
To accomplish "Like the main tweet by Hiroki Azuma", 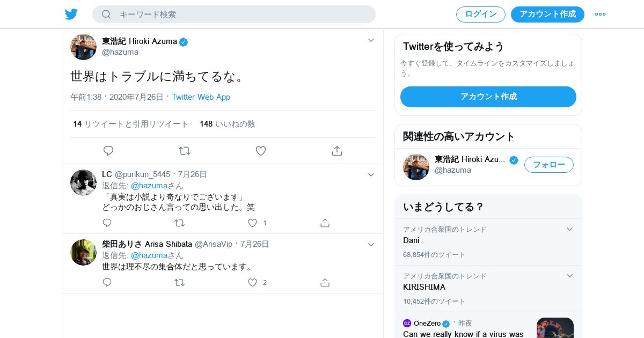I will point(261,151).
